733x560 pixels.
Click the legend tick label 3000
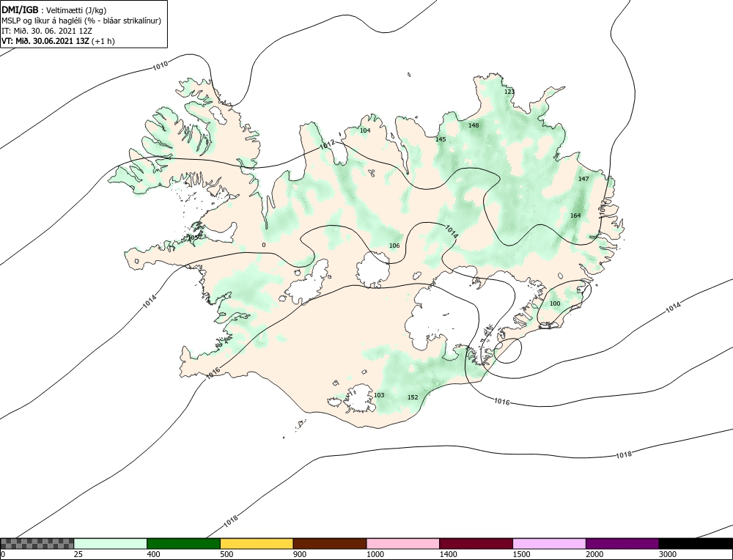point(668,554)
